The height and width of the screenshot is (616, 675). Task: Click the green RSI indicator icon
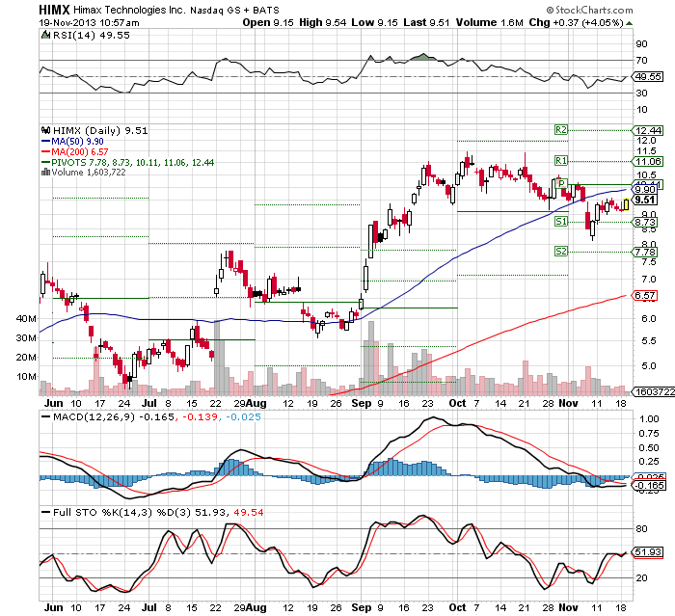pyautogui.click(x=45, y=35)
